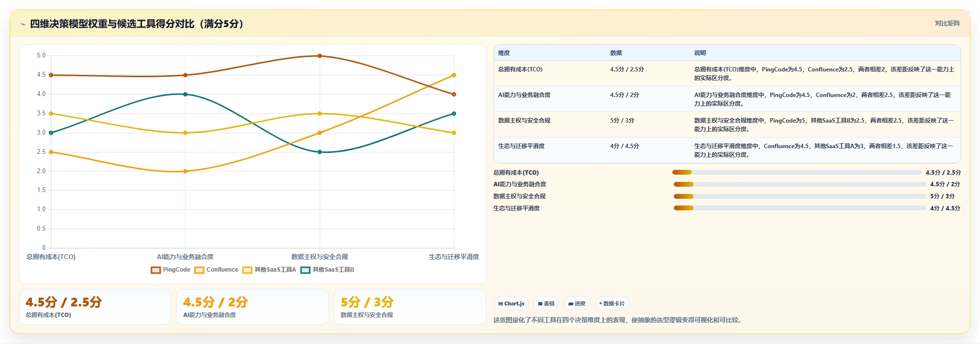Toggle PingCode series in chart legend
The width and height of the screenshot is (980, 344).
pyautogui.click(x=170, y=270)
